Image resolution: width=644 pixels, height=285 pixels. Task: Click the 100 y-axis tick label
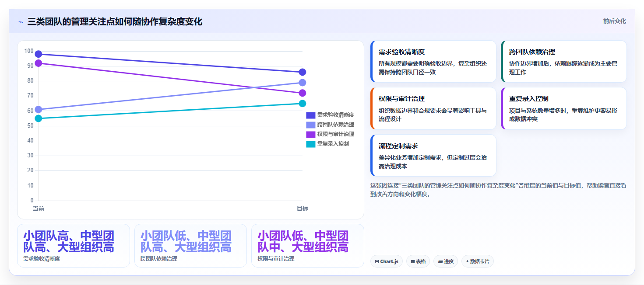29,51
